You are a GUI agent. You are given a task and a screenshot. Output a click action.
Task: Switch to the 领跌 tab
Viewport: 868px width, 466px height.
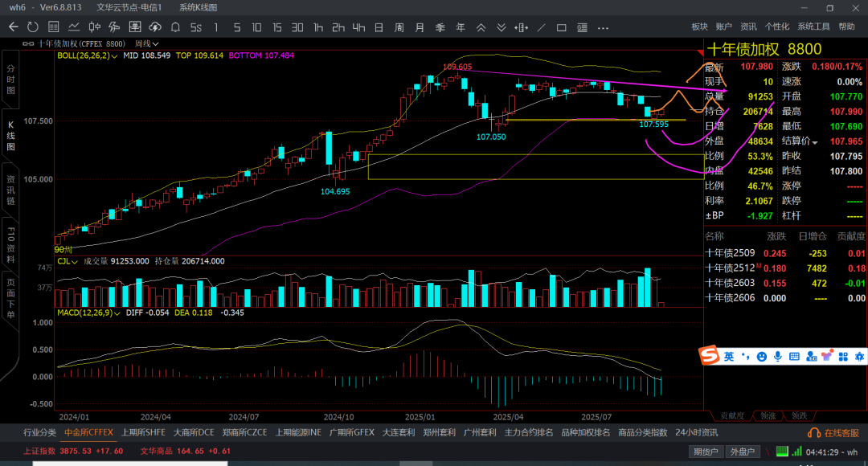(799, 415)
